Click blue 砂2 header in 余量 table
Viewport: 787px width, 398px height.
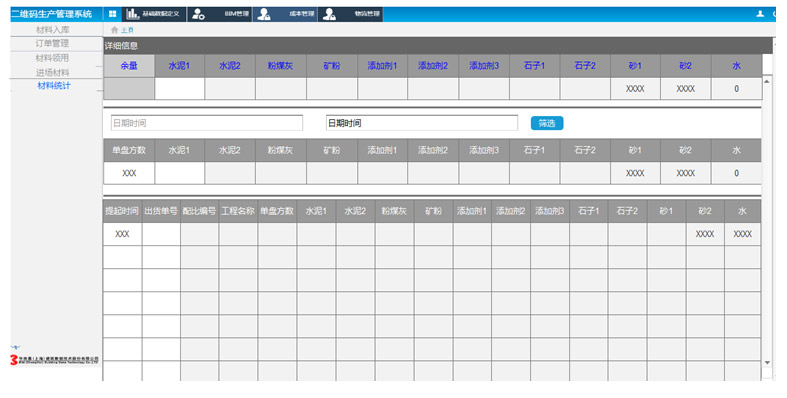(x=686, y=66)
